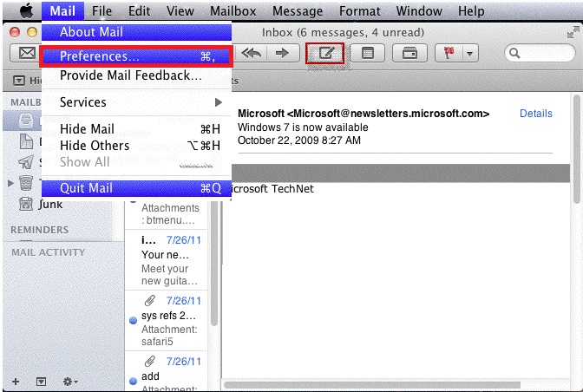Click attachment paperclip on "add" message
The image size is (583, 392).
149,361
